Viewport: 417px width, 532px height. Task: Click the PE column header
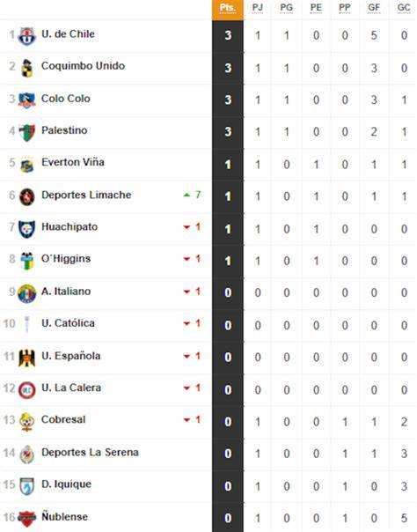click(x=316, y=8)
